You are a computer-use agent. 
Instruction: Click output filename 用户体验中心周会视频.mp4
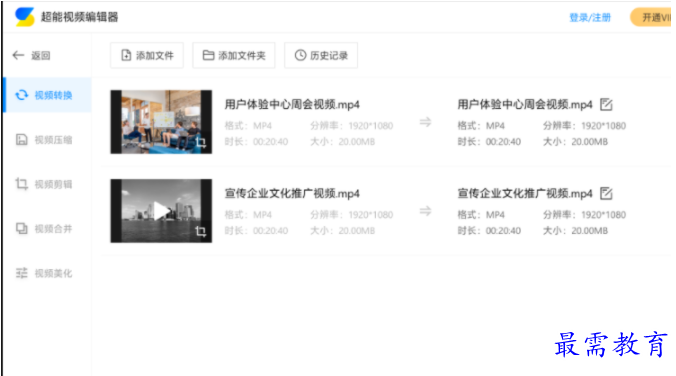tap(525, 105)
